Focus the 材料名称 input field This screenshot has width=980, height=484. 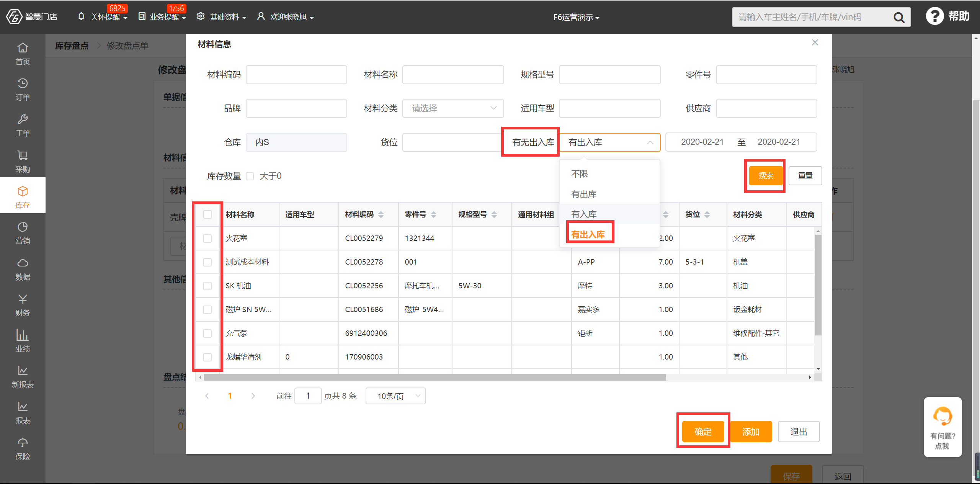pos(453,75)
